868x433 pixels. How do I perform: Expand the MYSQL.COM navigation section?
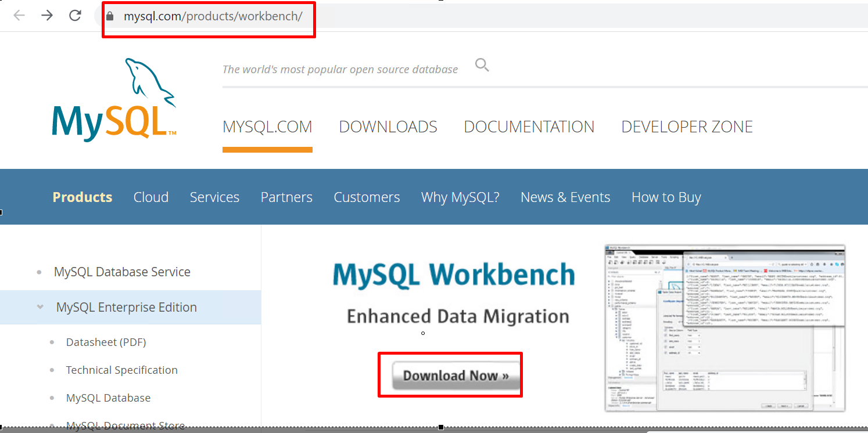267,127
